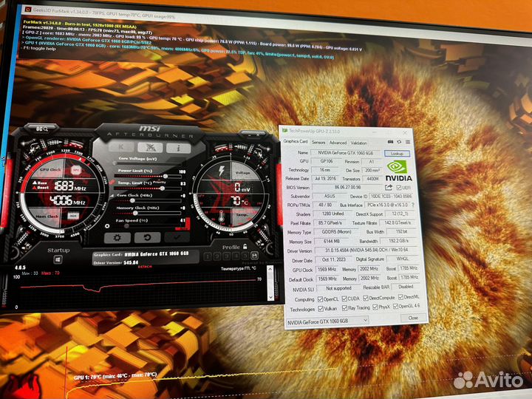Viewport: 532px width, 399px height.
Task: Switch to GPU-Z Validation tab
Action: (x=358, y=143)
